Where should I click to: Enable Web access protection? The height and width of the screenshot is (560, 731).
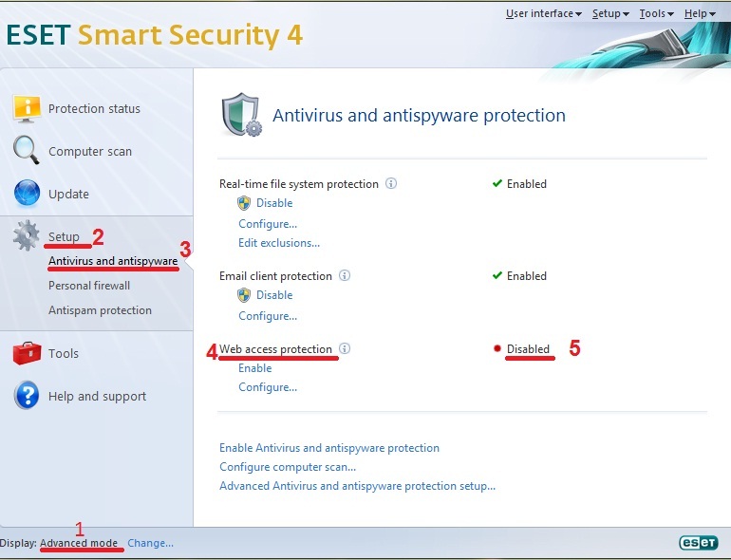coord(255,368)
